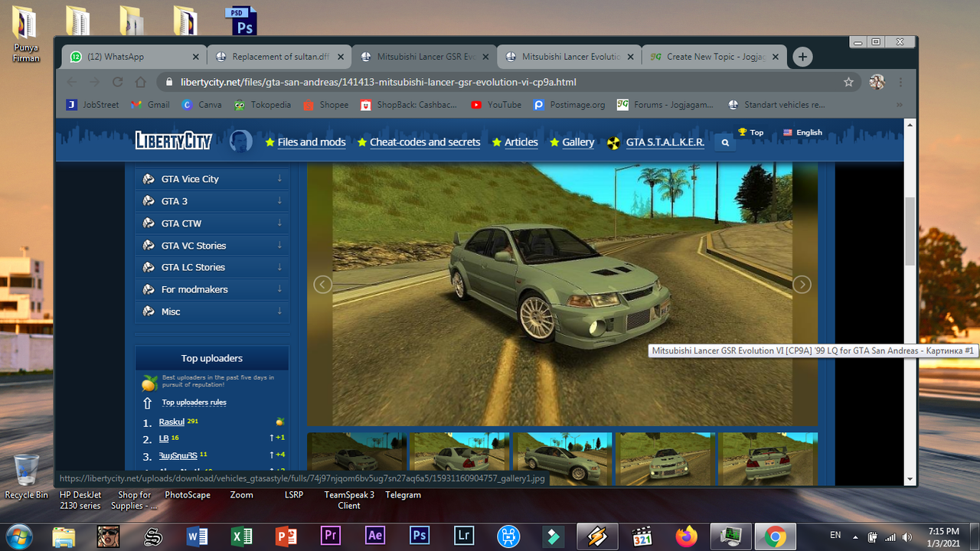
Task: Close the WhatsApp tab
Action: [196, 57]
